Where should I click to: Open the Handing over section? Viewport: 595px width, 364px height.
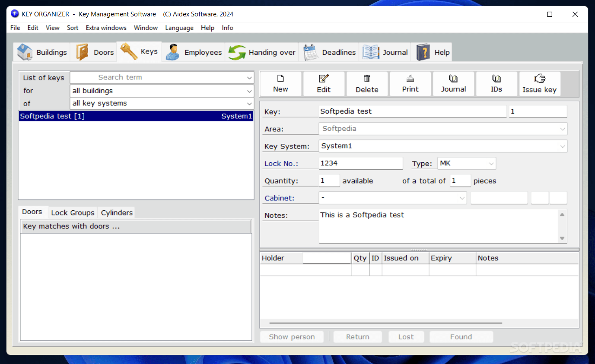click(x=262, y=52)
